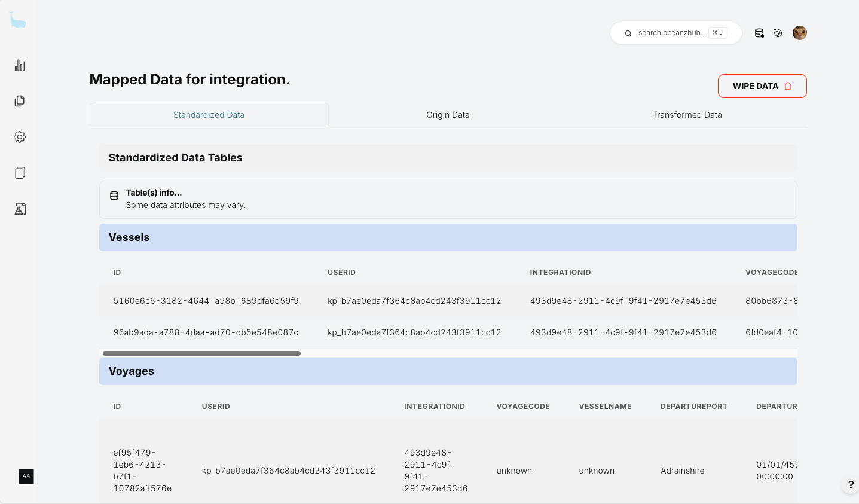Viewport: 859px width, 504px height.
Task: Click the trash icon in WIPE DATA
Action: point(788,86)
